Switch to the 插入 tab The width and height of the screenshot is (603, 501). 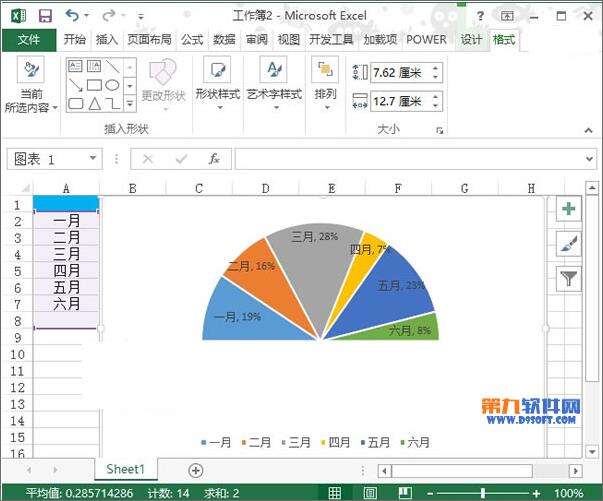click(107, 40)
